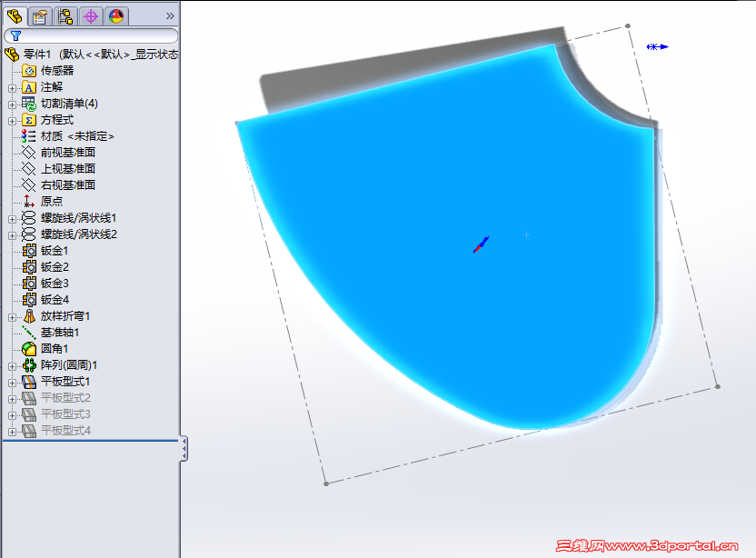Click the 原点 label
Screen dimensions: 756x558
tap(52, 202)
